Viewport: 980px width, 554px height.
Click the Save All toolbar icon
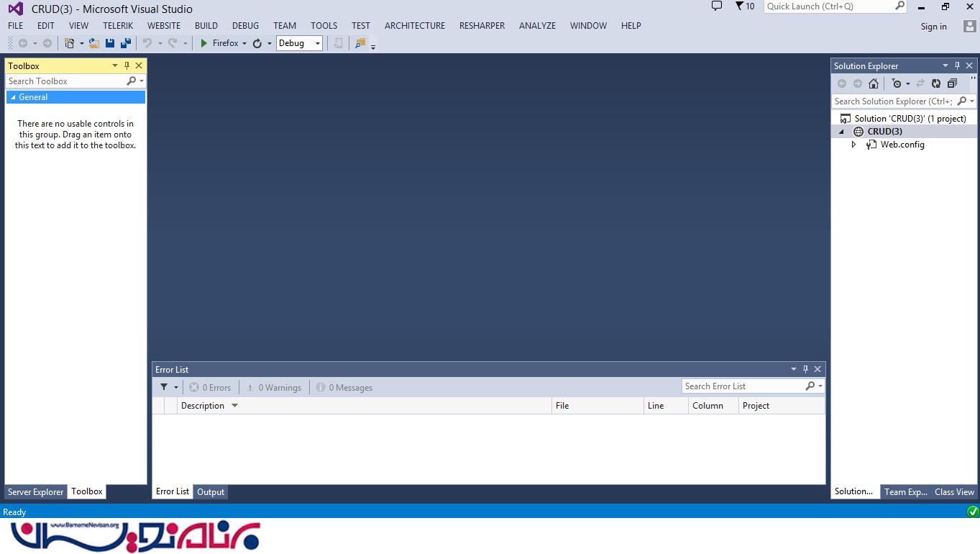(125, 43)
